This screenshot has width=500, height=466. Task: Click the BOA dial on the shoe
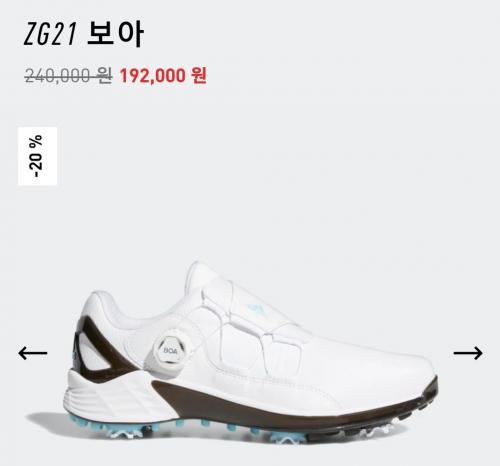[x=171, y=350]
